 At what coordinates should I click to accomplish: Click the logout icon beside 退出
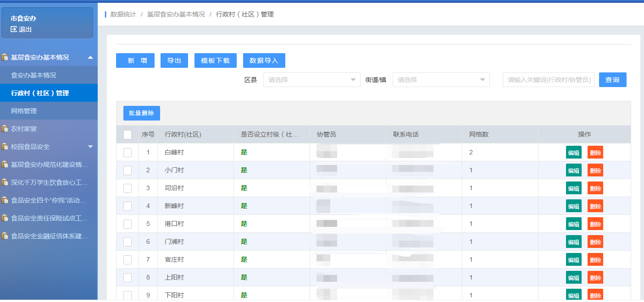14,29
